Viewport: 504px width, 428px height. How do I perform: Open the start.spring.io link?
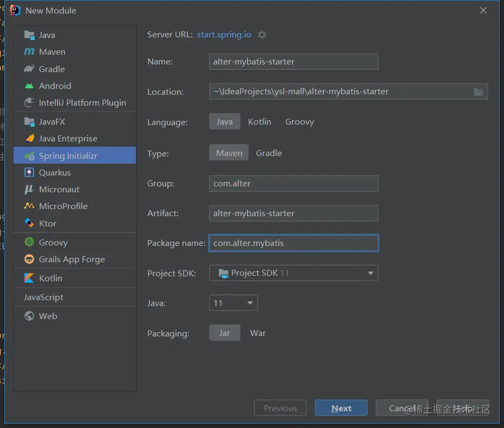point(224,35)
